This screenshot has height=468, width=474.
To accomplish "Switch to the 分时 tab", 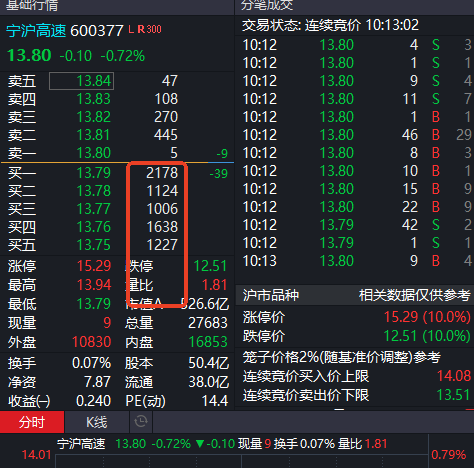I will (x=32, y=422).
